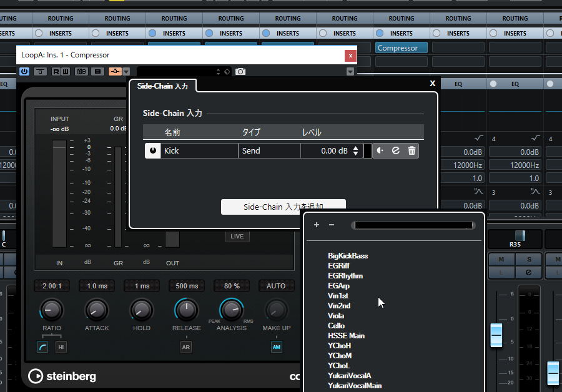
Task: Open the side-chain button dropdown arrow
Action: click(x=126, y=72)
